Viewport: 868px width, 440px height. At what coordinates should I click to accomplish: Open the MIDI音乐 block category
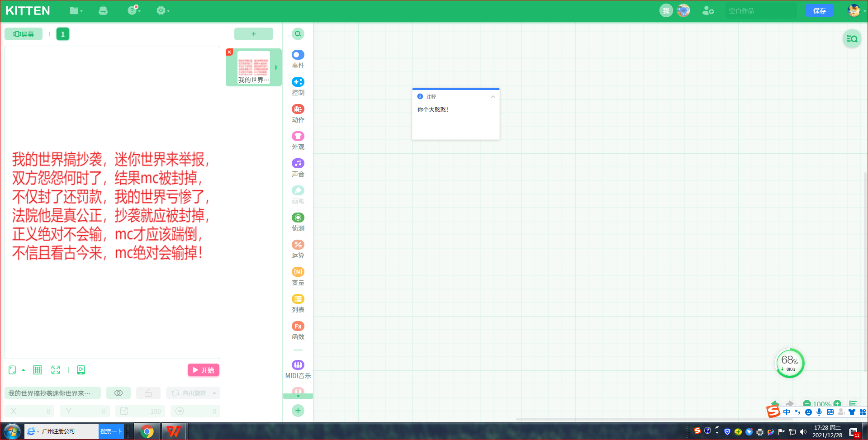298,369
